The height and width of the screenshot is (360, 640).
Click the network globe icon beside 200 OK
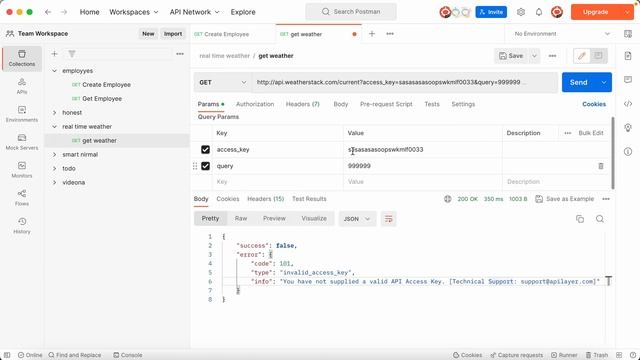tap(448, 199)
